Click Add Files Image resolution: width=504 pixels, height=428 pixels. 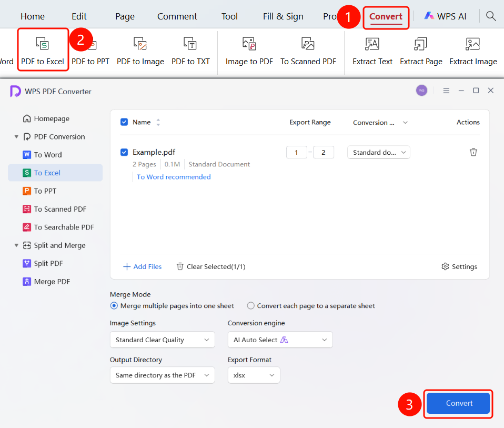pos(143,266)
